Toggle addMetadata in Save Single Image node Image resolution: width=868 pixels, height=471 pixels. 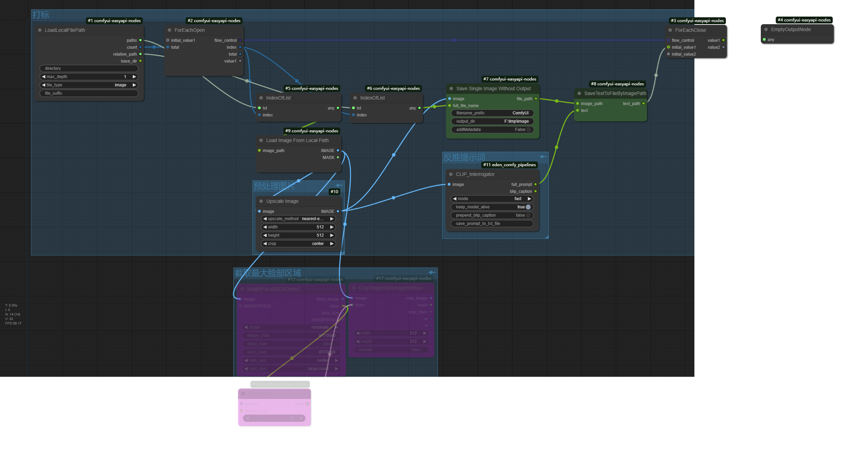click(x=528, y=130)
